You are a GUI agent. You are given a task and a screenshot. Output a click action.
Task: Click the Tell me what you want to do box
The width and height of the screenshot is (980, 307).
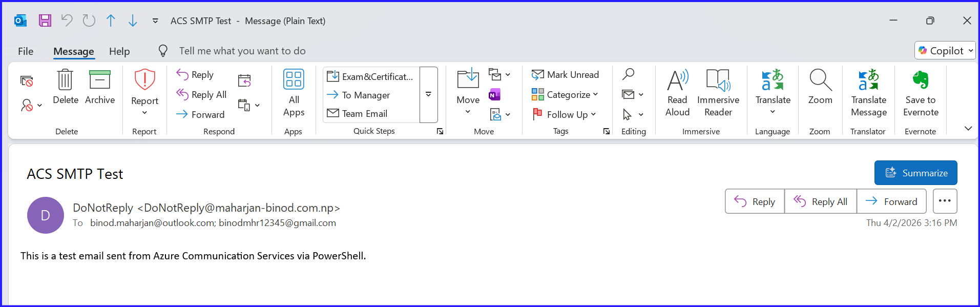242,51
